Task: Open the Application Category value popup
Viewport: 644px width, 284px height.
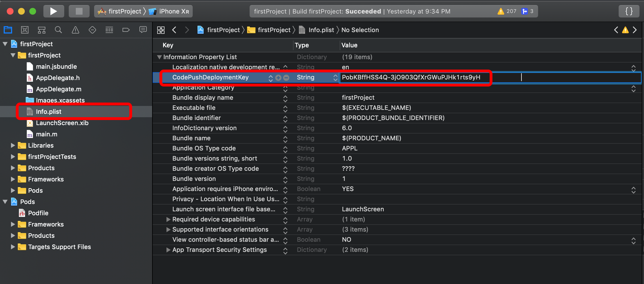Action: pos(633,88)
